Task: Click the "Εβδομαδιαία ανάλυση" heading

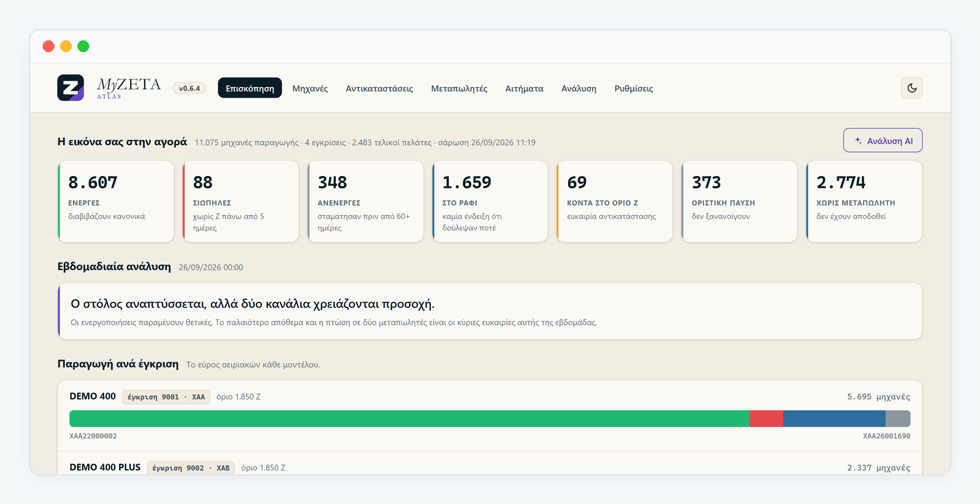Action: pyautogui.click(x=114, y=267)
